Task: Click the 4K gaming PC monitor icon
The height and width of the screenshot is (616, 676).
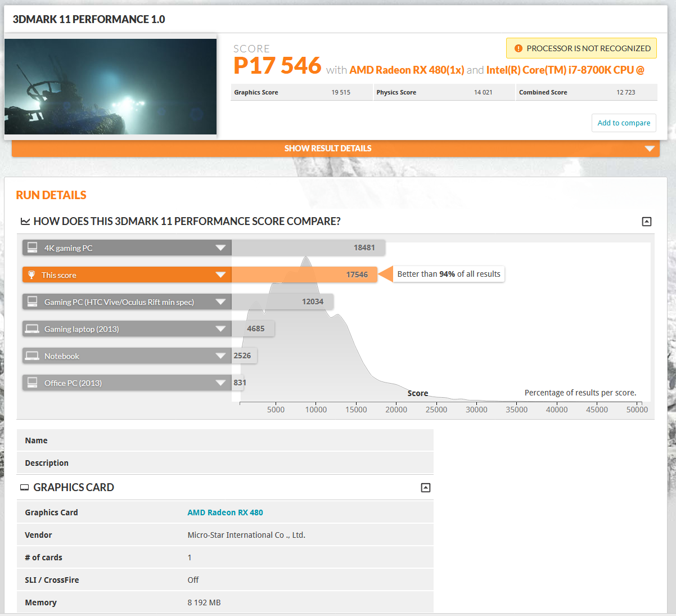Action: pyautogui.click(x=33, y=248)
